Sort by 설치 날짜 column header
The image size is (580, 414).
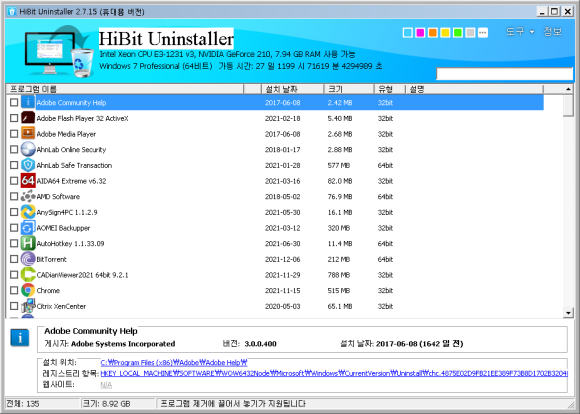[292, 89]
